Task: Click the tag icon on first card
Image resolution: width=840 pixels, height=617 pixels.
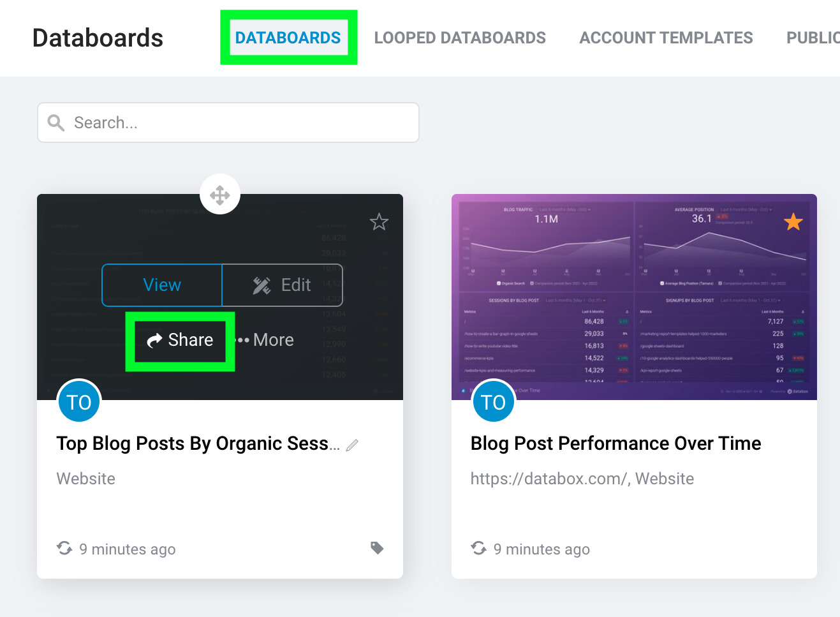Action: coord(377,548)
